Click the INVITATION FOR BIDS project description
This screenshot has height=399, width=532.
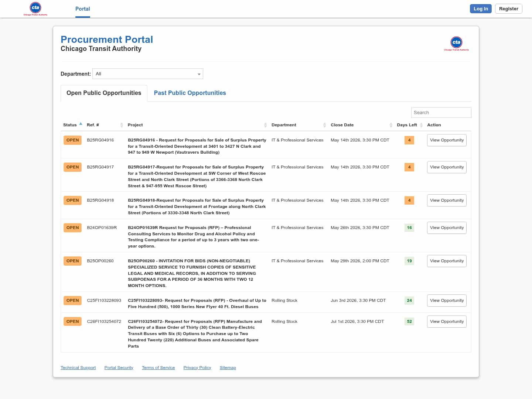tap(192, 273)
